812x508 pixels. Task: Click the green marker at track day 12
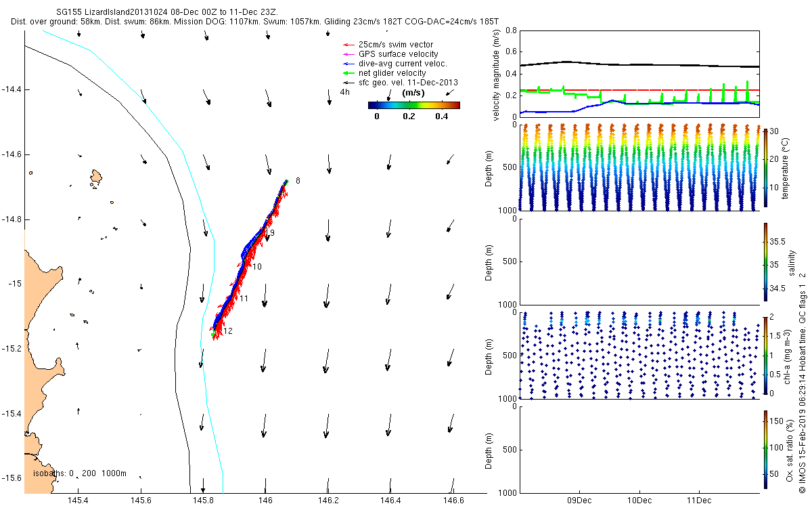pos(213,333)
